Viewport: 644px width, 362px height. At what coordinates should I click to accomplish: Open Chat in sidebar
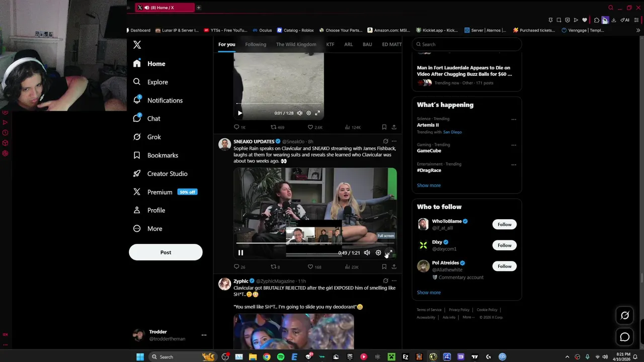pos(147,119)
